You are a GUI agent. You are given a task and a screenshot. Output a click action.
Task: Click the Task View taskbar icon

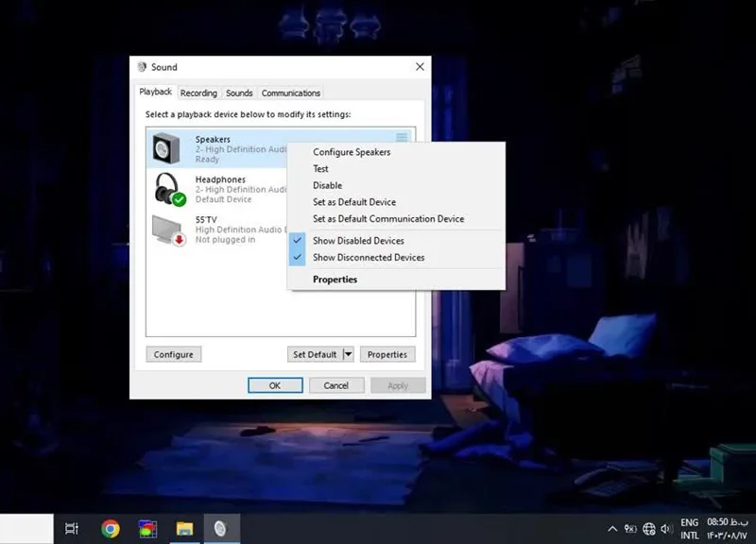(x=72, y=529)
